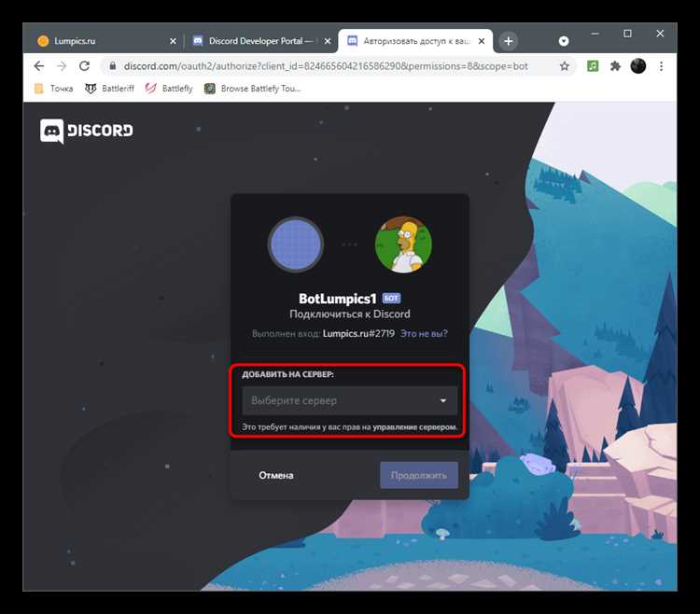Viewport: 700px width, 614px height.
Task: Go back to the previous page
Action: (x=39, y=66)
